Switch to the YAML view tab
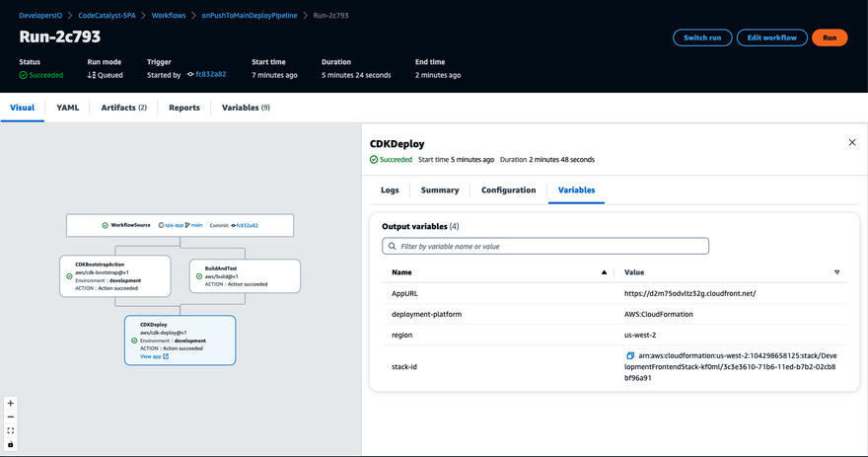The image size is (868, 457). point(67,108)
